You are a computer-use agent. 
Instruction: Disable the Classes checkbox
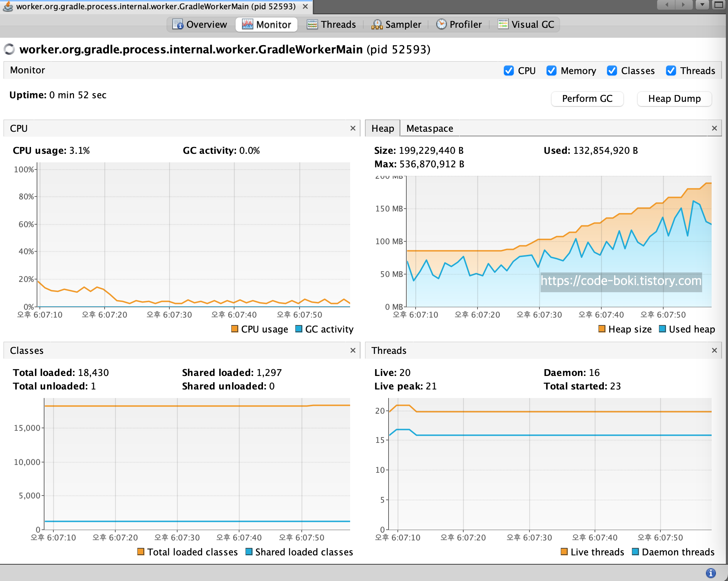(612, 70)
